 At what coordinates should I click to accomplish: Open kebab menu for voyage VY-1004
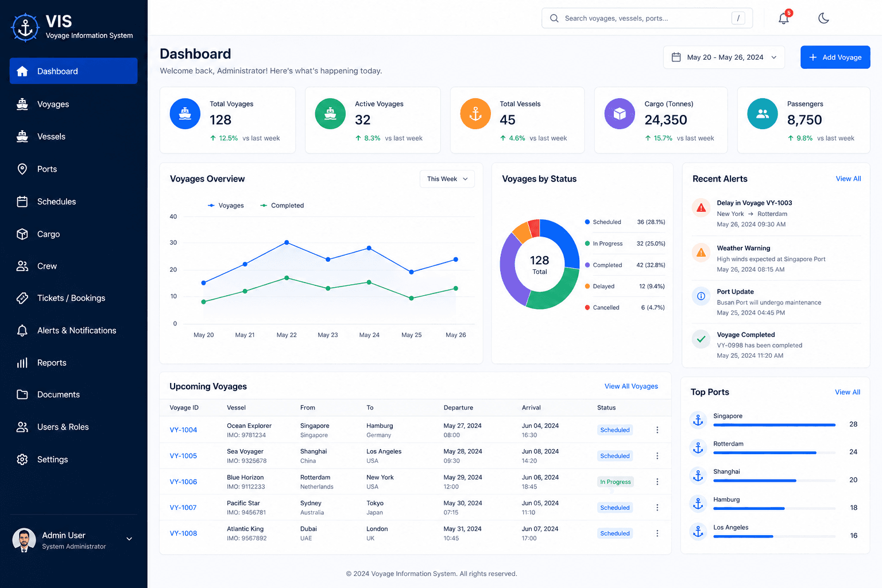tap(657, 430)
